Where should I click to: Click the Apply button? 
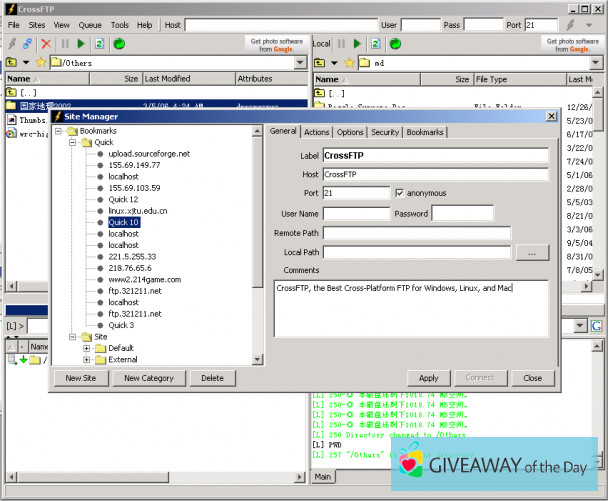coord(428,378)
